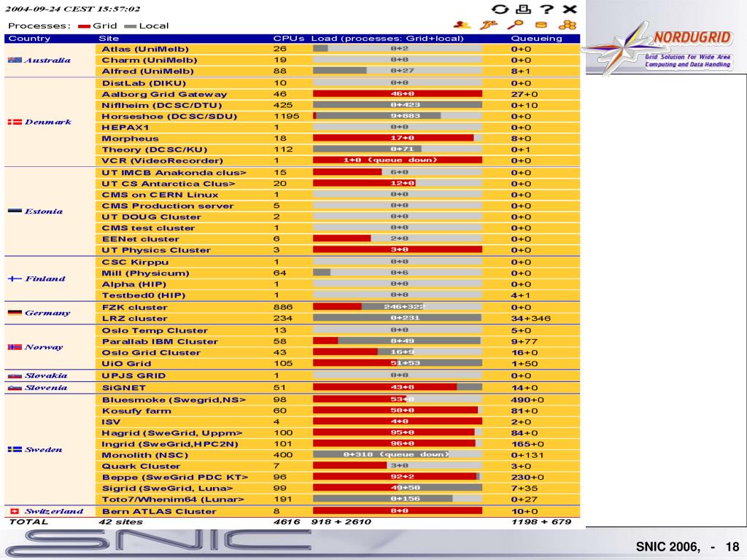
Task: Open the Australia country link
Action: (47, 60)
